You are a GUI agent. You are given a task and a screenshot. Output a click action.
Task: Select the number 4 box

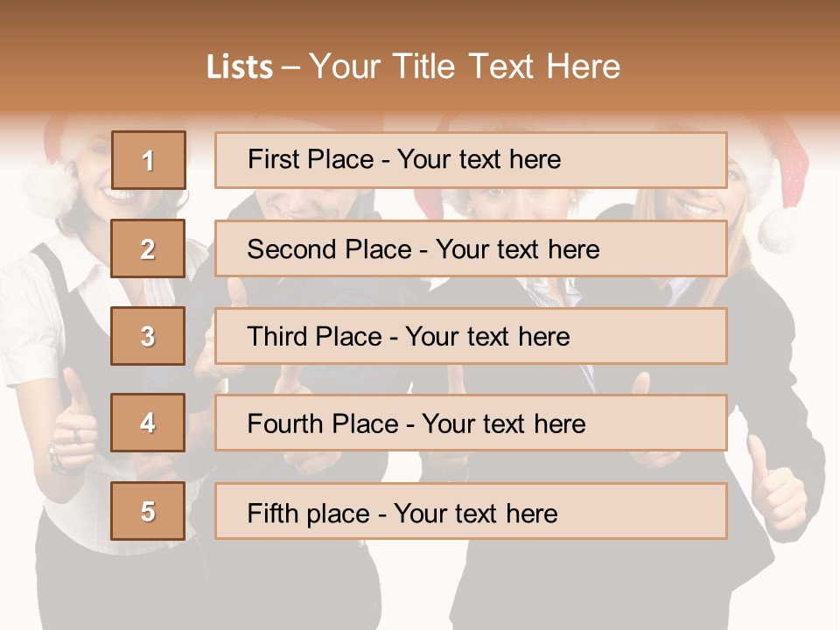[x=148, y=423]
